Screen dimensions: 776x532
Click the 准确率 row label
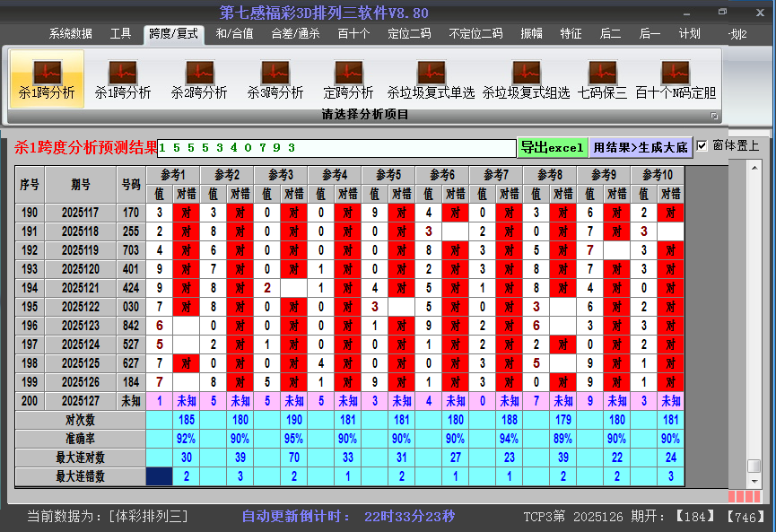tap(80, 439)
